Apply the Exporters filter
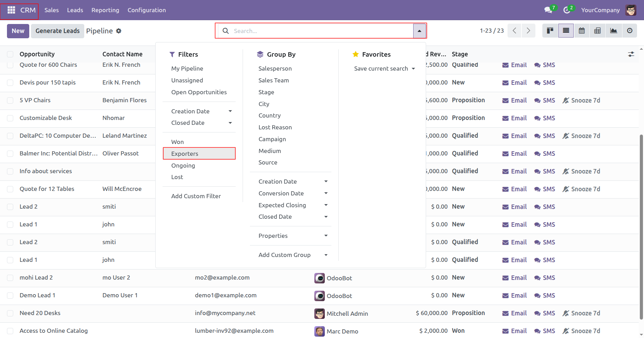This screenshot has height=338, width=644. click(x=185, y=154)
